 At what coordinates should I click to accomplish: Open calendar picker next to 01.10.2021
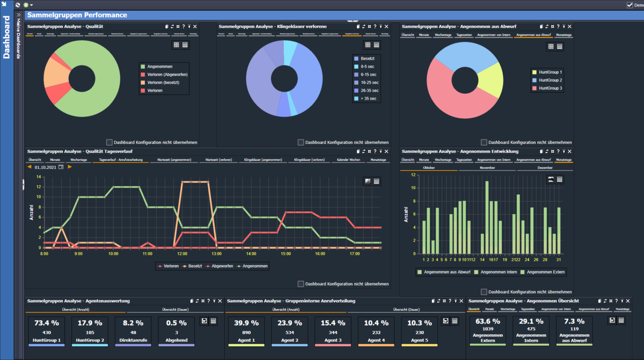[61, 167]
